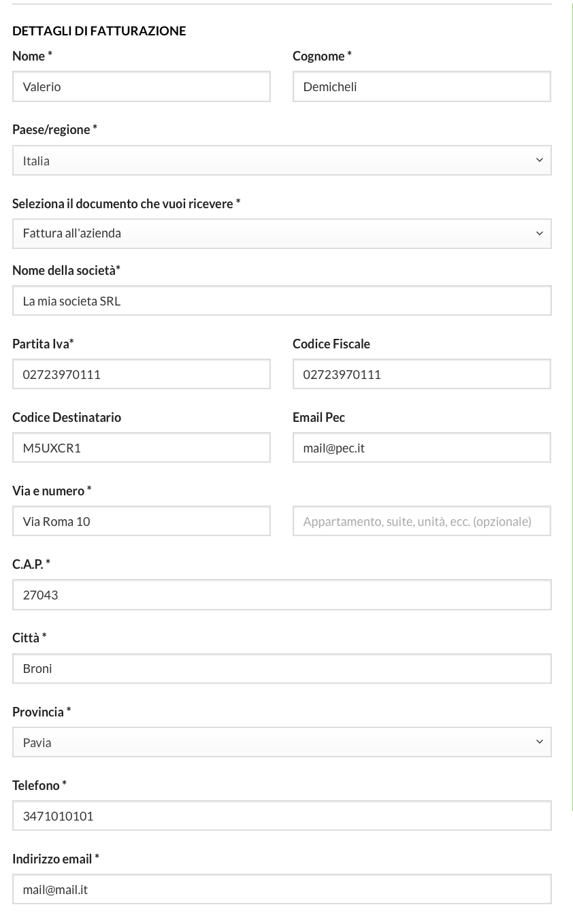Open the Provincia dropdown showing Pavia
This screenshot has height=924, width=573.
click(282, 742)
